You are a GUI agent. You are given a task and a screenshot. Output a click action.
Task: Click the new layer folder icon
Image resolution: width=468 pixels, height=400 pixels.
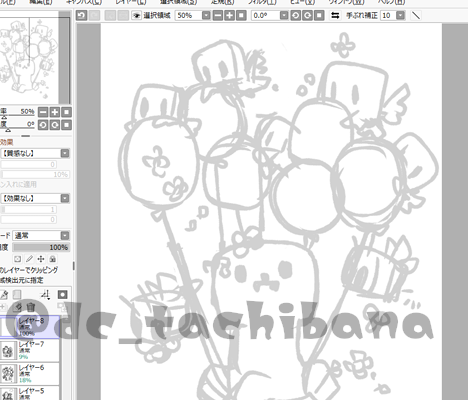17,295
